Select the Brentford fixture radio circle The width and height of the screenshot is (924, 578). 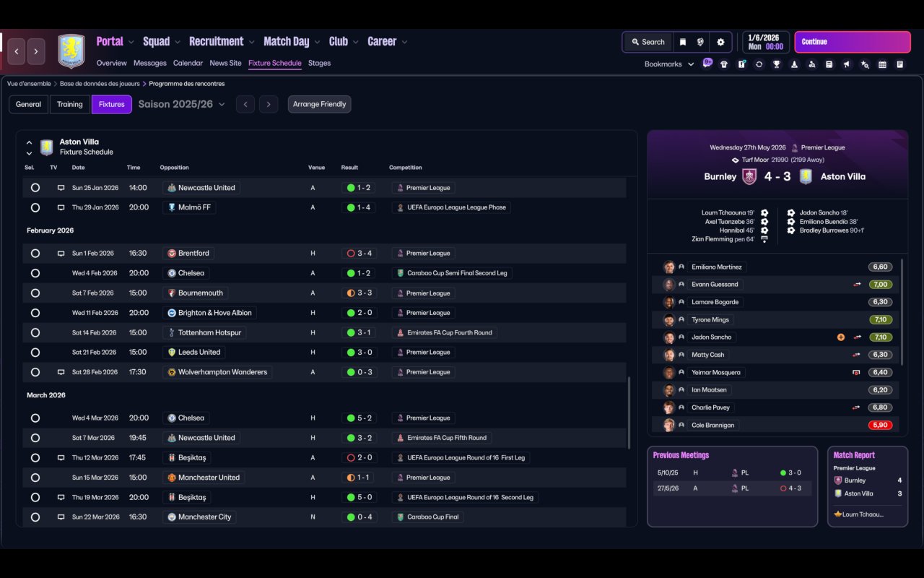(35, 254)
